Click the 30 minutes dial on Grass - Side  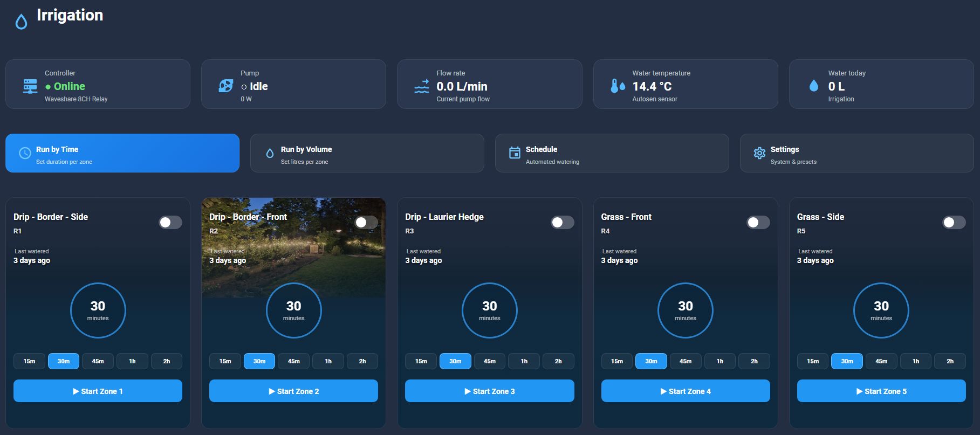(x=881, y=310)
